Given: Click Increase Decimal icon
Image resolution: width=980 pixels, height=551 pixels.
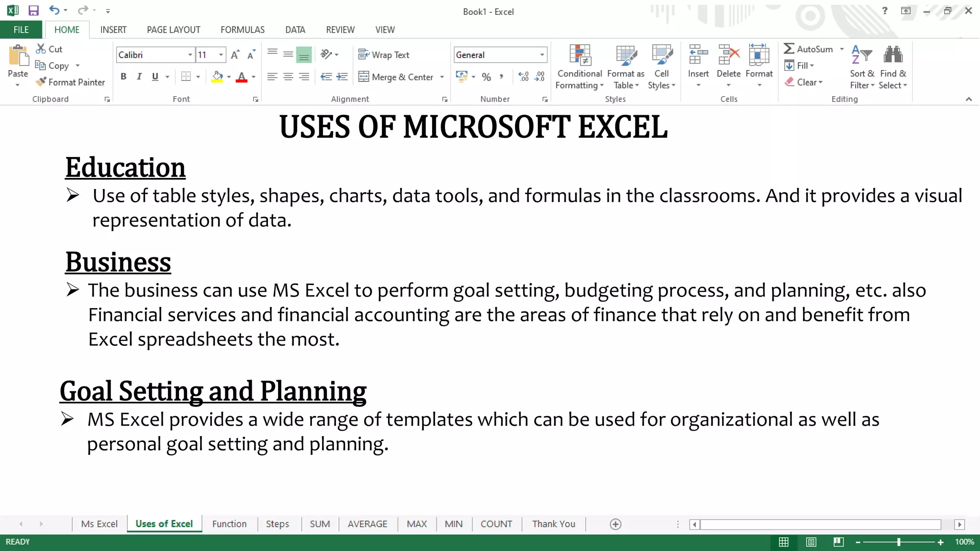Looking at the screenshot, I should [523, 77].
